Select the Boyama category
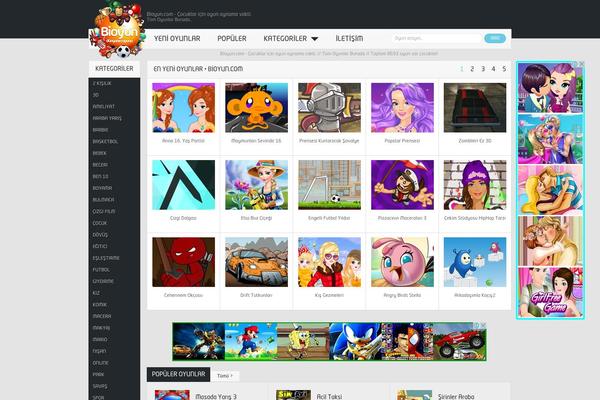The image size is (600, 400). [x=102, y=188]
